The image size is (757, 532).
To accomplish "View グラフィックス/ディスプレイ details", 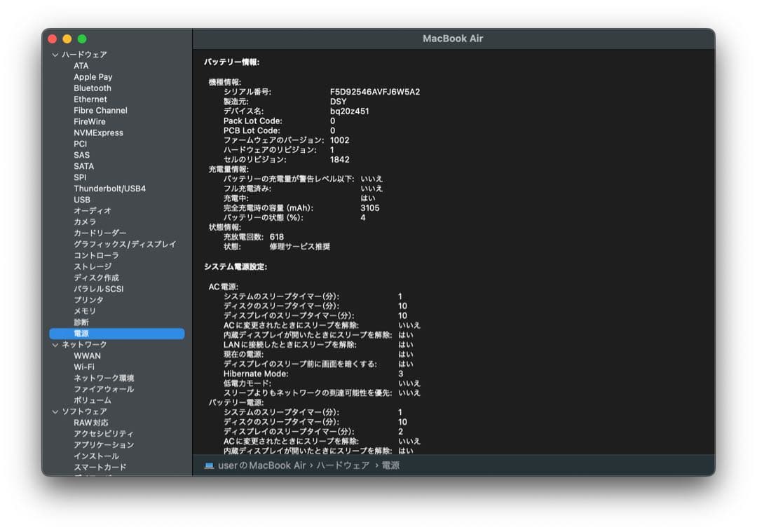I will click(x=125, y=244).
